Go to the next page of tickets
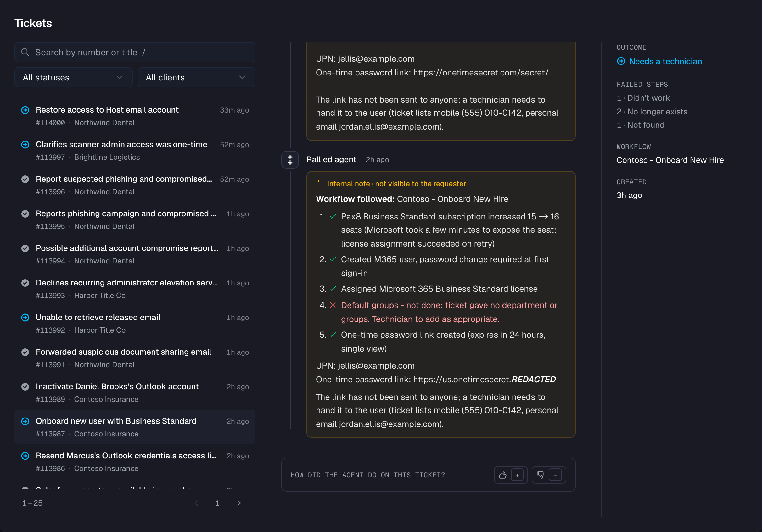Screen dimensions: 762x532 coord(238,503)
